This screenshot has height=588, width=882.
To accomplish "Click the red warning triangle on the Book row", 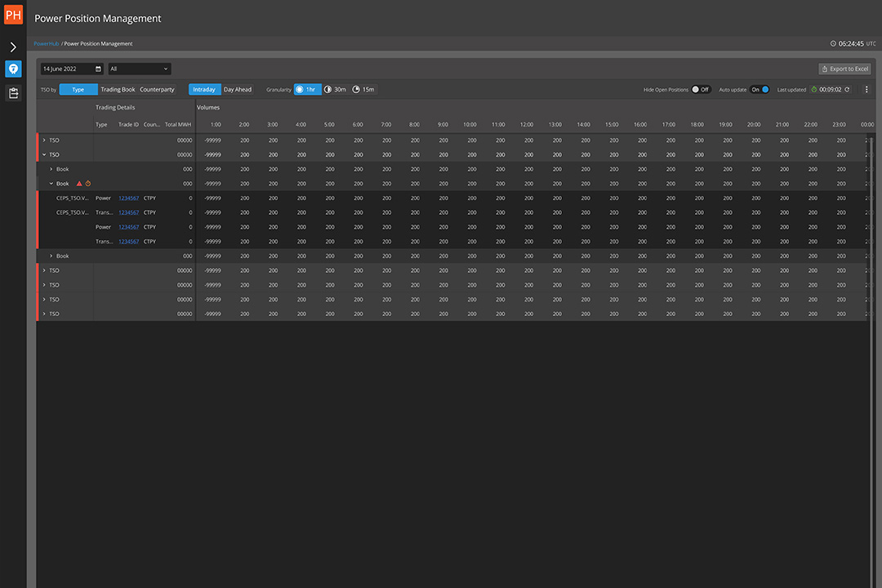I will 79,184.
